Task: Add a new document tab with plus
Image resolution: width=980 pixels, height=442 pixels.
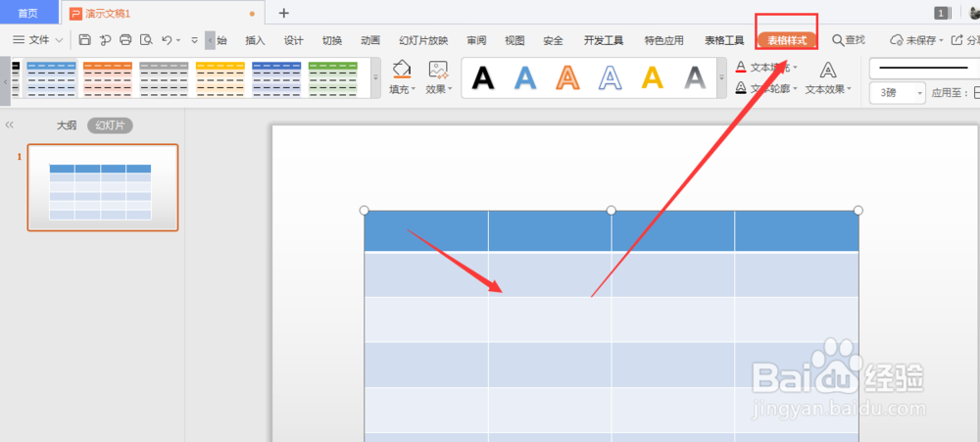Action: (284, 13)
